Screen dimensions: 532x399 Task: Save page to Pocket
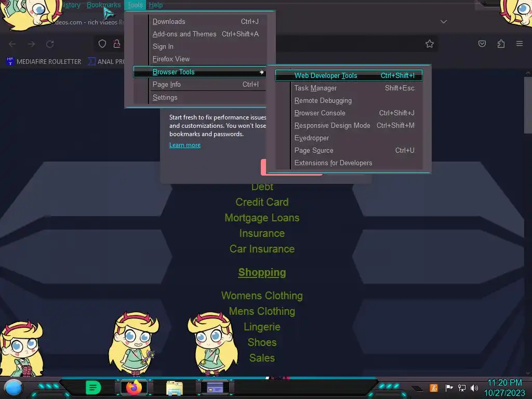pyautogui.click(x=482, y=44)
